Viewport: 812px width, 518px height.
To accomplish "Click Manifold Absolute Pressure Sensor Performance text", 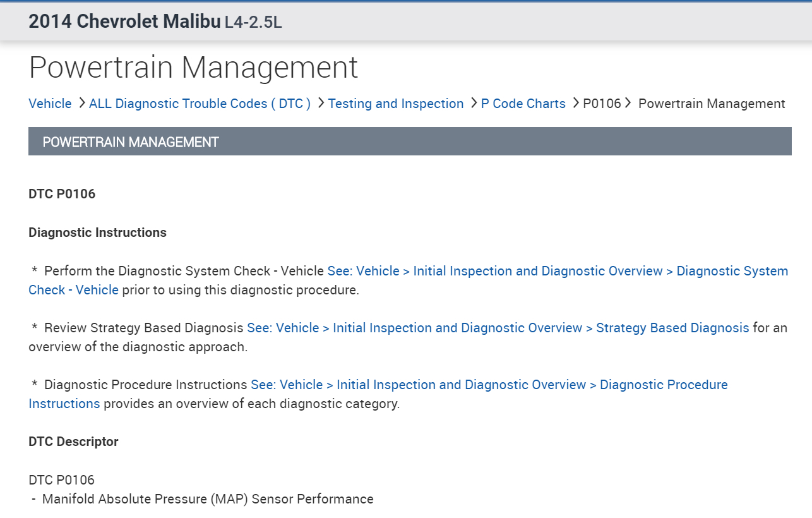I will [208, 499].
